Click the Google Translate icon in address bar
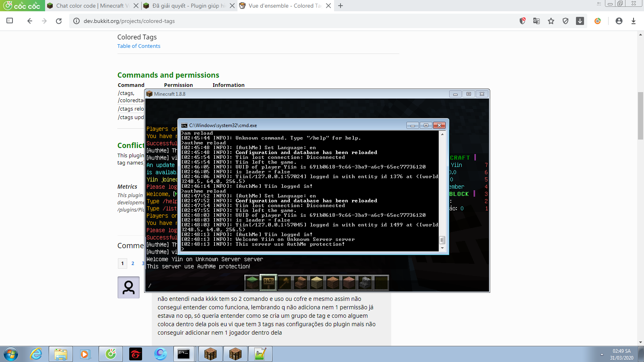The image size is (644, 362). coord(537,21)
